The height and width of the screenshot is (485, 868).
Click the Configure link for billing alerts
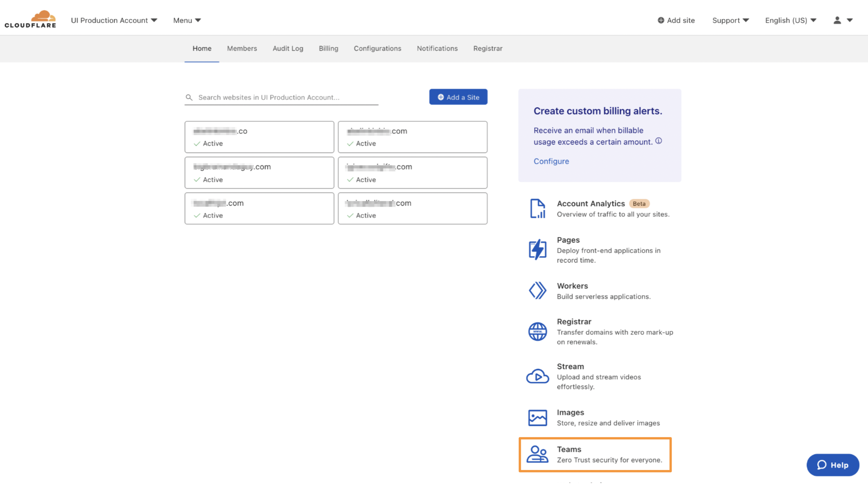[x=551, y=161]
